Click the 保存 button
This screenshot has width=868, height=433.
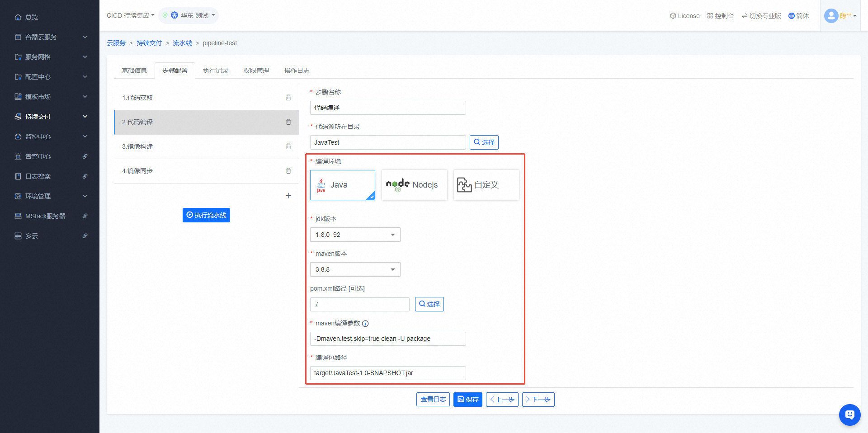pyautogui.click(x=467, y=400)
